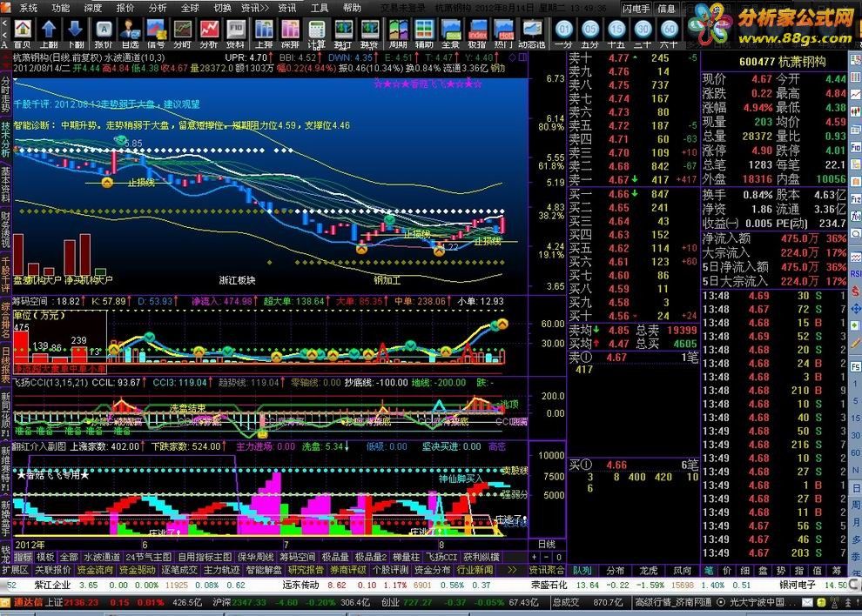The width and height of the screenshot is (862, 616).
Task: Select the 60 六十 sixty-minute period icon
Action: point(669,34)
